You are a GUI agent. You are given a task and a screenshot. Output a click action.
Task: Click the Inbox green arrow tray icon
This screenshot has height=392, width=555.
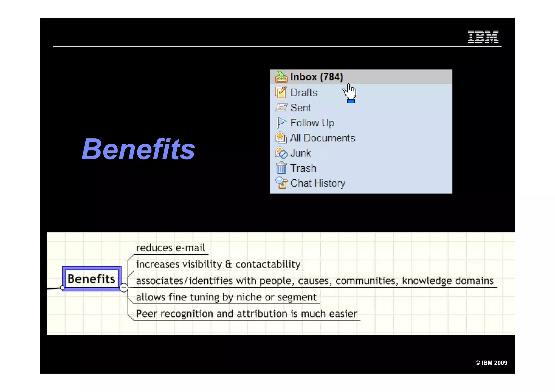[x=281, y=77]
